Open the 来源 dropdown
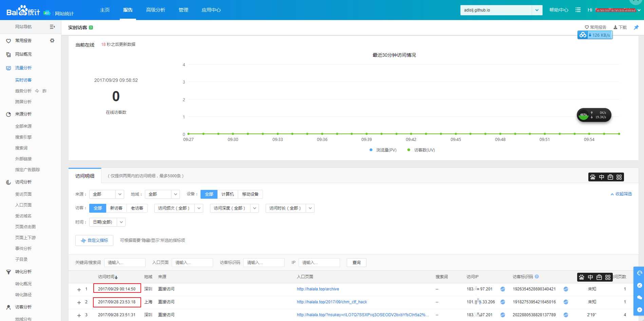644x321 pixels. point(107,194)
